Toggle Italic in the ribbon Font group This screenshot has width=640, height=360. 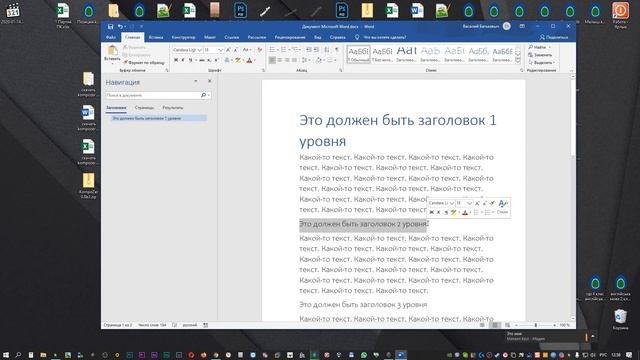182,60
